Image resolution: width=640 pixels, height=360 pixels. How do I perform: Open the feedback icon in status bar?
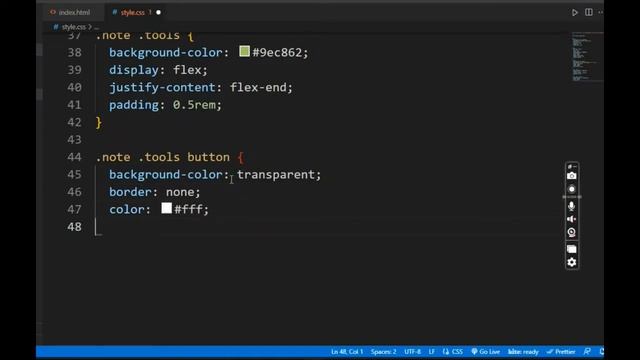coord(587,352)
